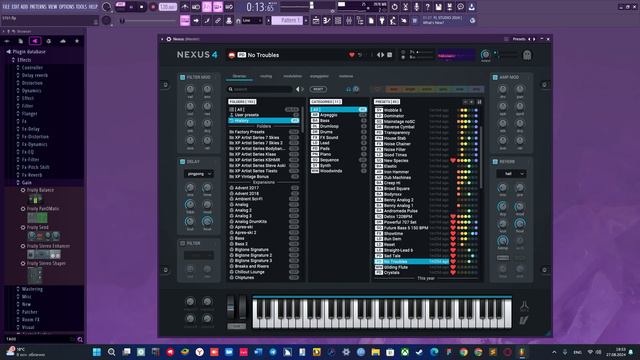Click the headphones preview icon in Nexus librarian

click(x=348, y=89)
